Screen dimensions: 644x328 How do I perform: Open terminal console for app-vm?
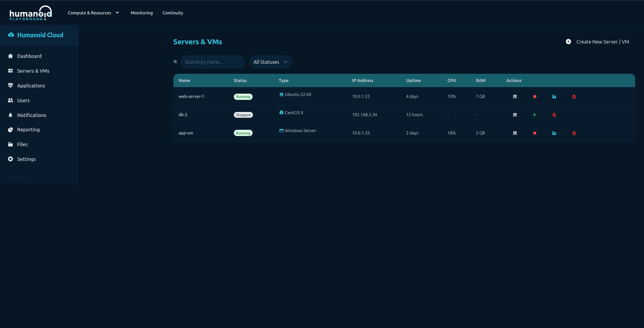(515, 133)
